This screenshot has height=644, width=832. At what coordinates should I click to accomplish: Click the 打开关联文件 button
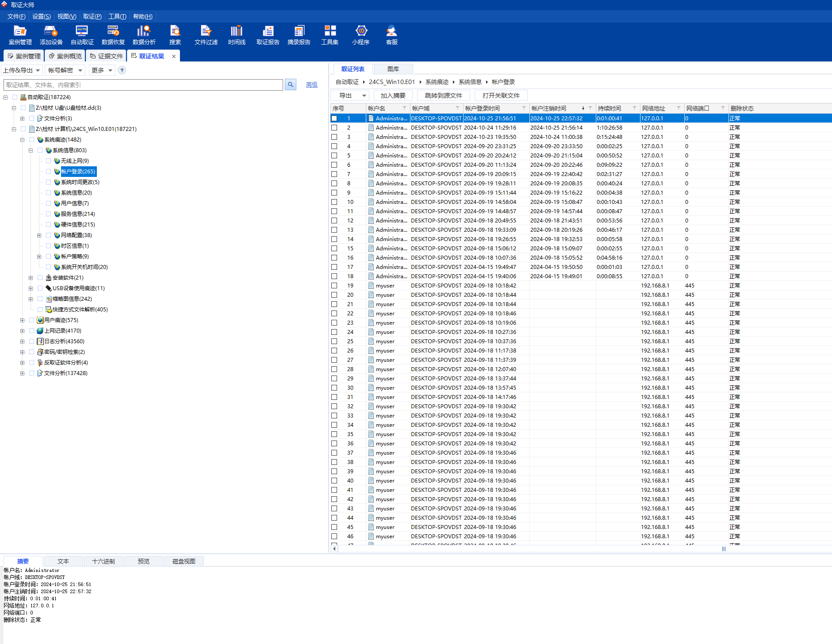[x=501, y=96]
